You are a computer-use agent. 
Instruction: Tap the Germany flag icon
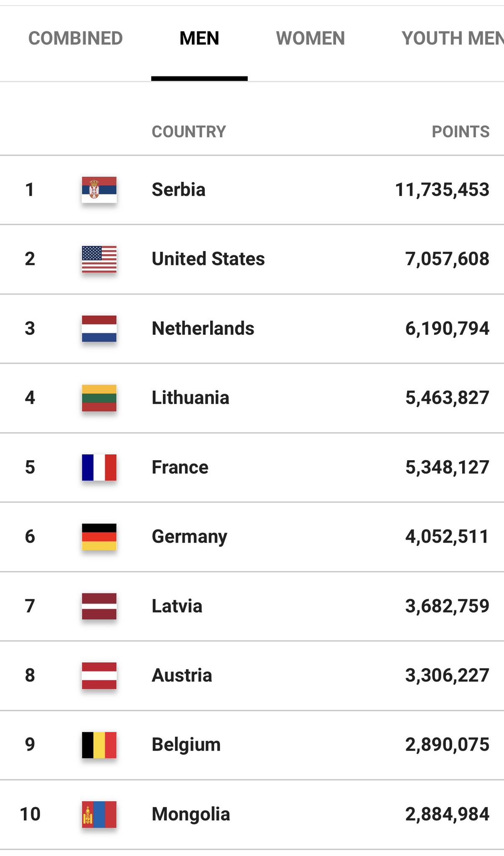(x=99, y=537)
